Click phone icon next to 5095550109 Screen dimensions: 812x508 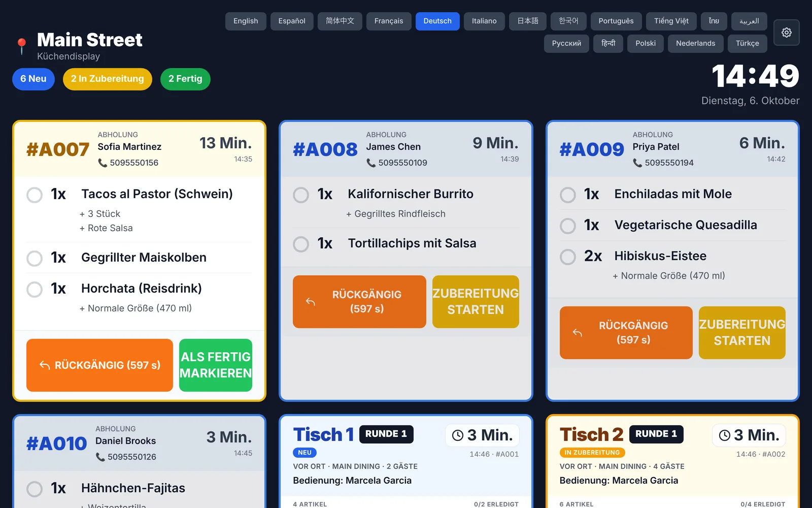tap(371, 163)
